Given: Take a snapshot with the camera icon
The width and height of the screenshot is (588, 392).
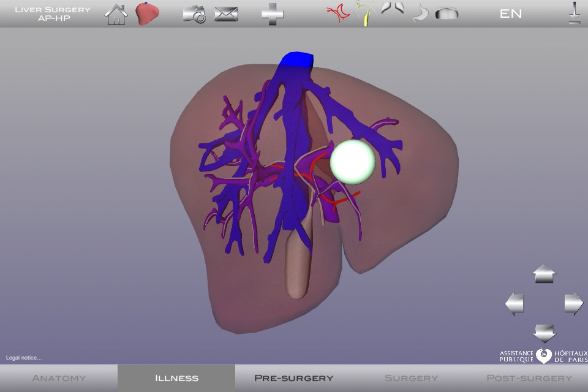Looking at the screenshot, I should 194,15.
